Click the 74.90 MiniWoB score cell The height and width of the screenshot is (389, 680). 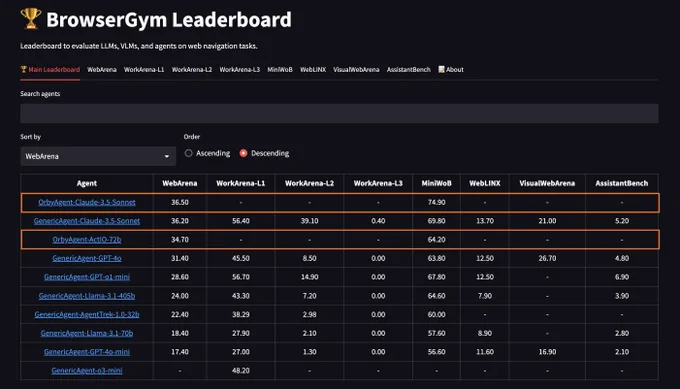436,202
